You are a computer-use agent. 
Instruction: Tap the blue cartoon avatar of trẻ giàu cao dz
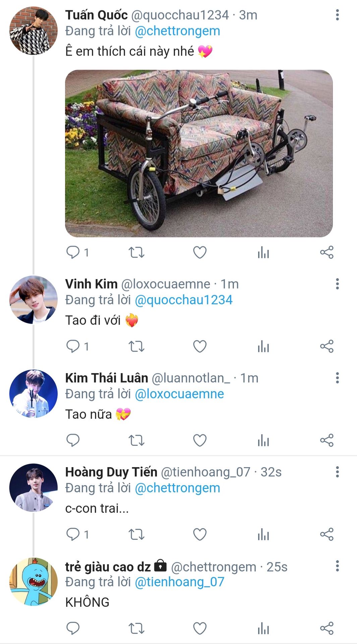[34, 582]
